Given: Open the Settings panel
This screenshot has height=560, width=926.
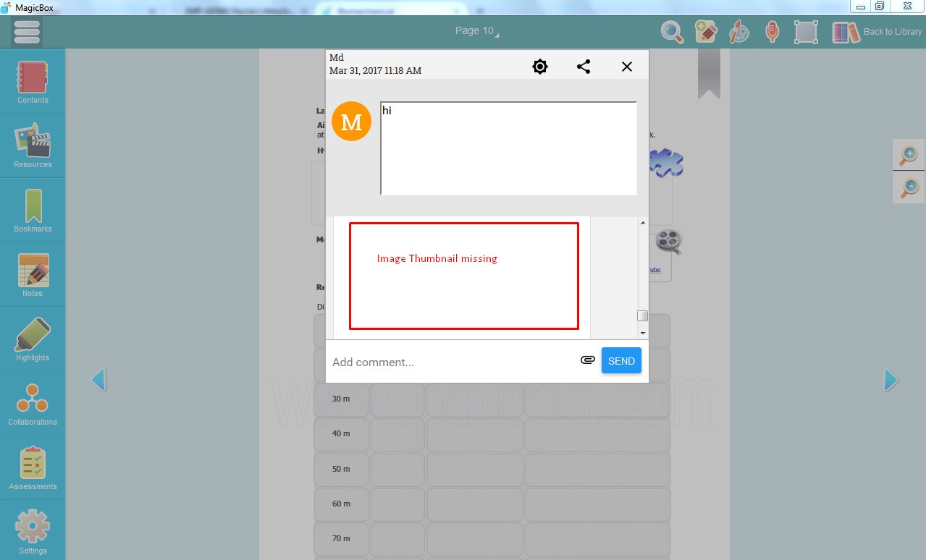Looking at the screenshot, I should click(x=33, y=532).
